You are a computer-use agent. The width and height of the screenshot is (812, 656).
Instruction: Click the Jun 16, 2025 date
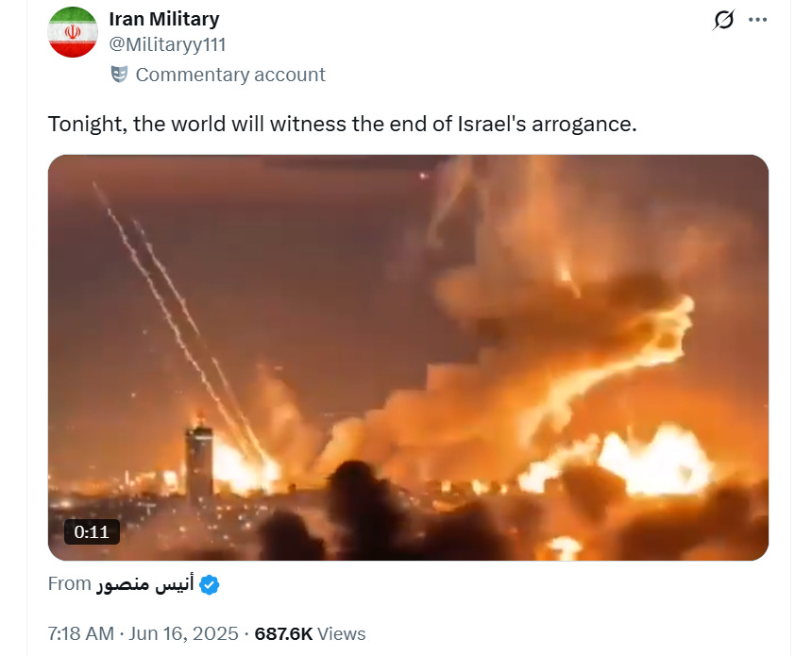click(x=183, y=633)
